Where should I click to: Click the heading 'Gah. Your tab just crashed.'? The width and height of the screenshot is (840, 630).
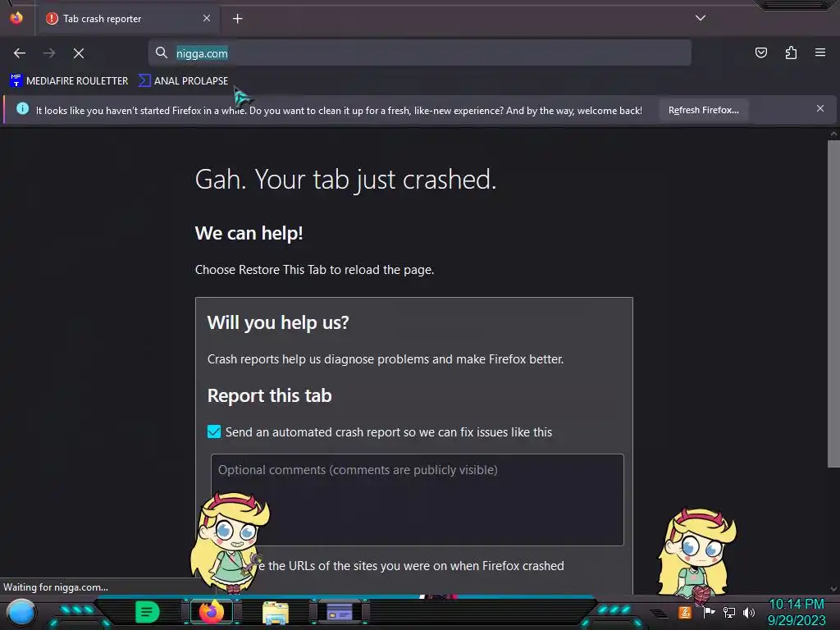[x=345, y=179]
